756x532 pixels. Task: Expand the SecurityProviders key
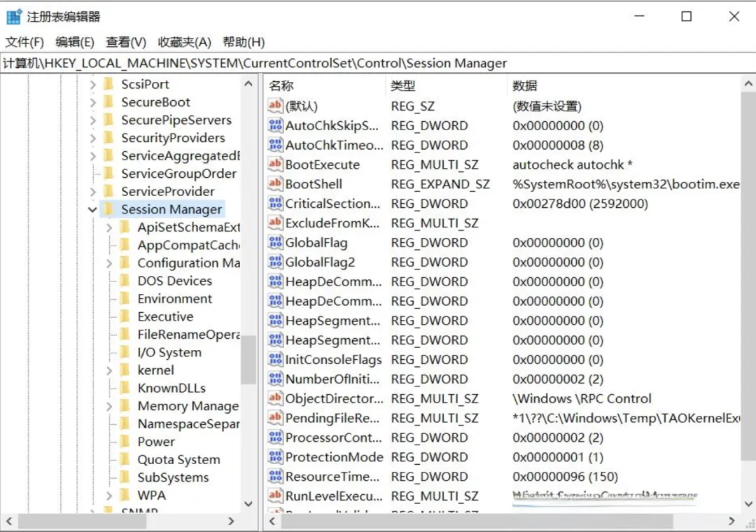pos(92,139)
